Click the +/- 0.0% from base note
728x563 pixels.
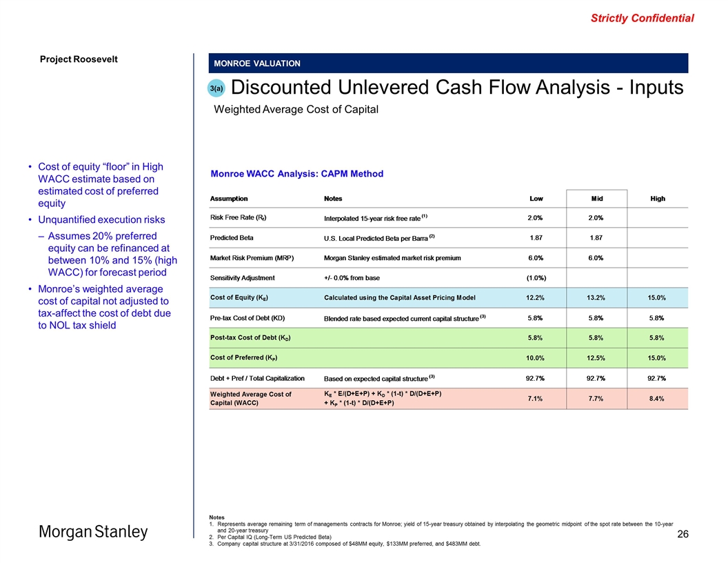point(352,278)
